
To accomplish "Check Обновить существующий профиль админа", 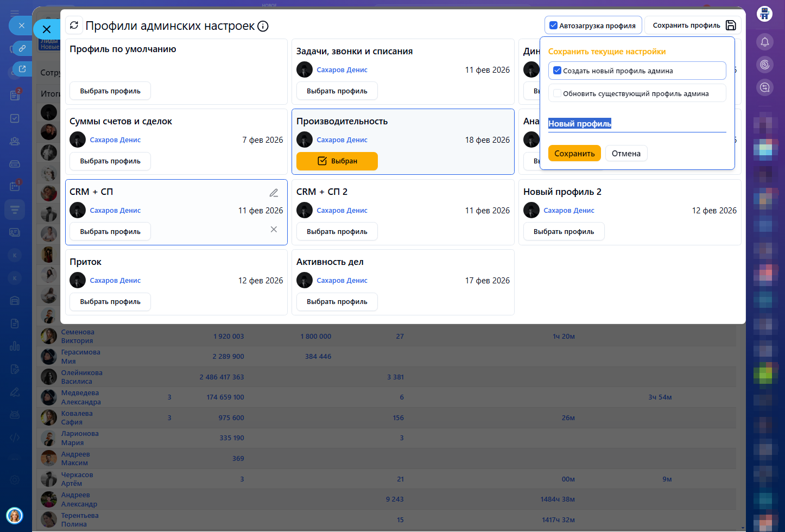I will coord(557,93).
